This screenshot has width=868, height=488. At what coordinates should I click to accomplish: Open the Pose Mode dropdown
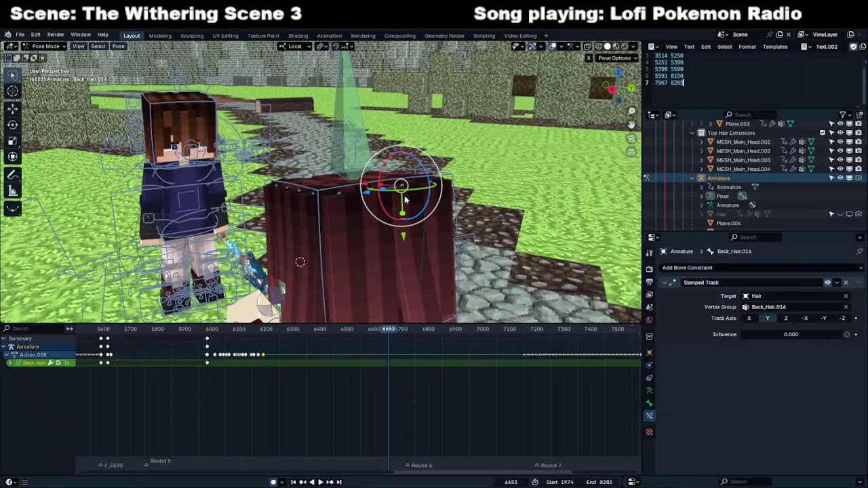44,46
